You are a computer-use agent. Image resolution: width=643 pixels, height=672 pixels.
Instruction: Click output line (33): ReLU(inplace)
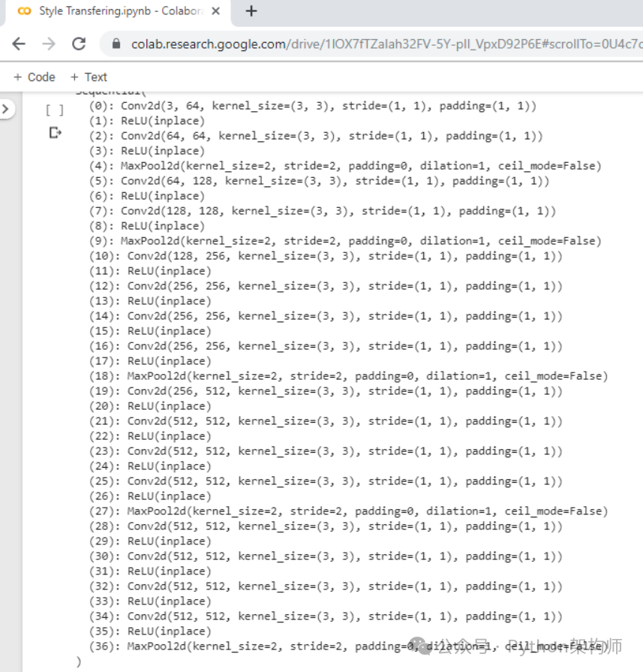tap(150, 601)
